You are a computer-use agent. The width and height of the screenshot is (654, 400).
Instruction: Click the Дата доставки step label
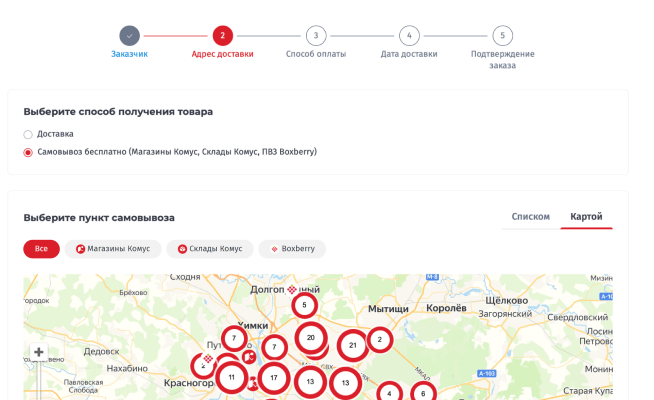click(x=409, y=54)
